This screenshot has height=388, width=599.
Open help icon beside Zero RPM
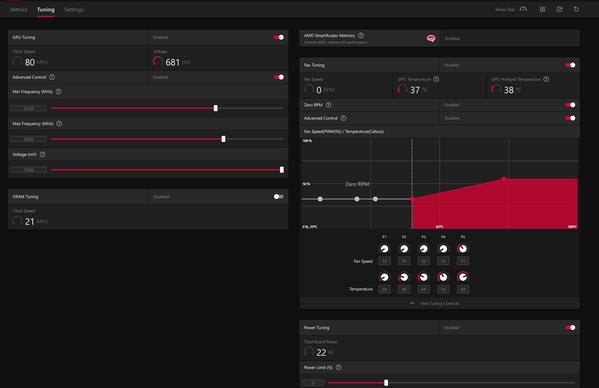coord(329,105)
